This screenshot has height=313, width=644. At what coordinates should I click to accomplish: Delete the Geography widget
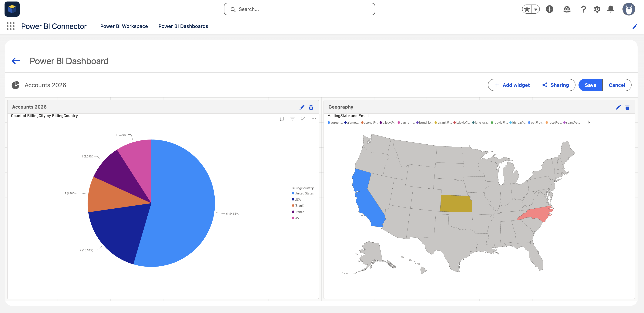tap(627, 107)
